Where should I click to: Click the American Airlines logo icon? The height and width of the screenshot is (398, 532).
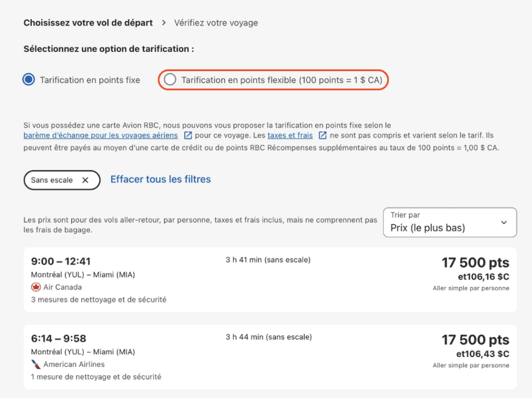pyautogui.click(x=36, y=364)
